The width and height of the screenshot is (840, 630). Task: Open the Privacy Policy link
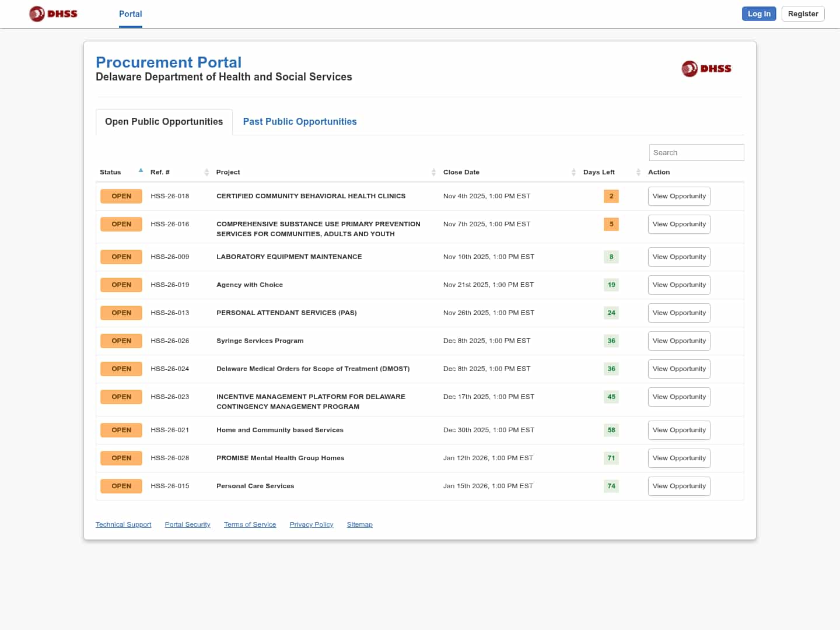(311, 524)
